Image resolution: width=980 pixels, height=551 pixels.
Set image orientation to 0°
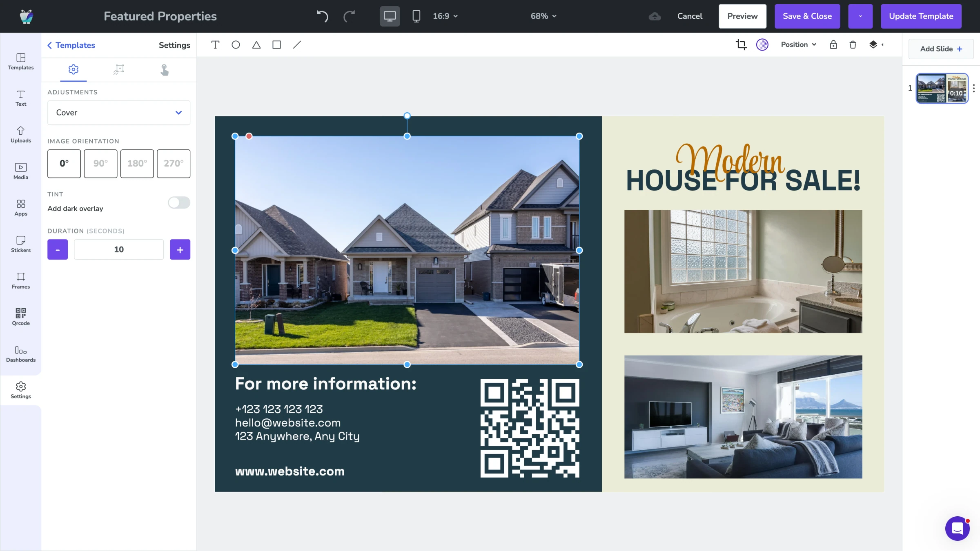click(64, 164)
